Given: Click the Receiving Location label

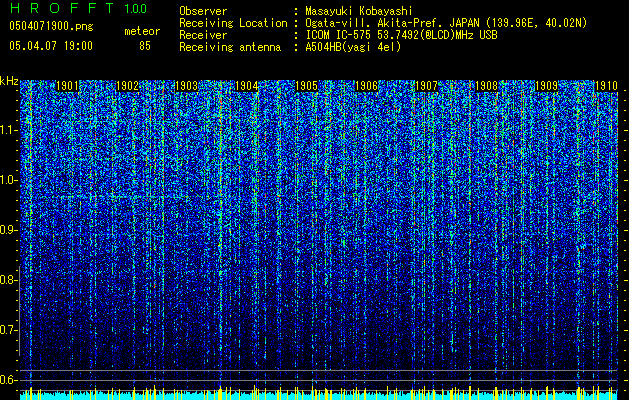Looking at the screenshot, I should click(x=233, y=23).
